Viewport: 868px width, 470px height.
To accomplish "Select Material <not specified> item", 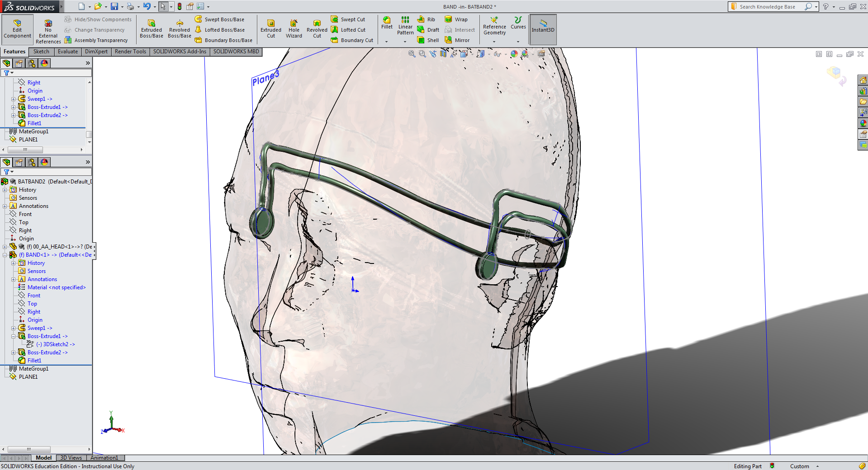I will tap(52, 287).
